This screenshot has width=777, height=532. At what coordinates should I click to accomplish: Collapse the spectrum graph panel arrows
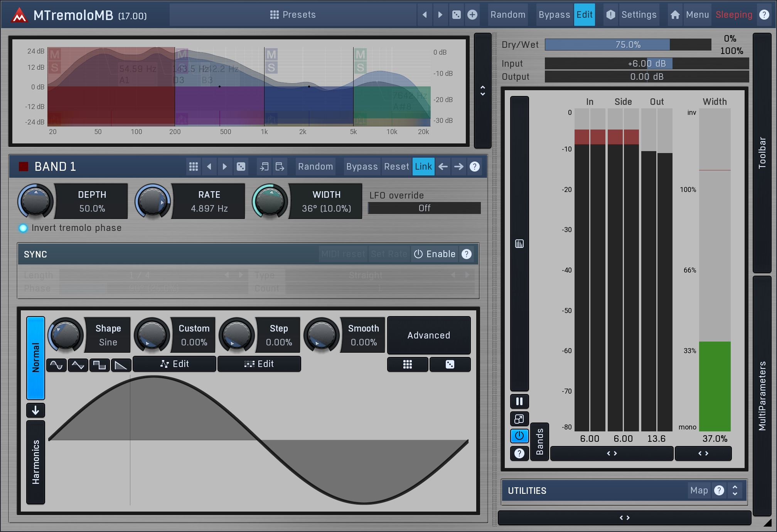482,91
